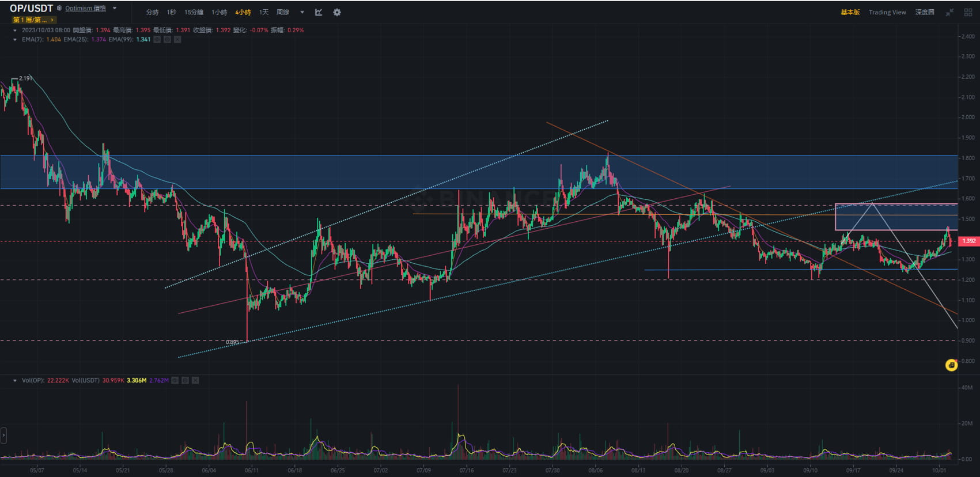980x477 pixels.
Task: Click the 10/01 date on time axis
Action: (x=939, y=470)
